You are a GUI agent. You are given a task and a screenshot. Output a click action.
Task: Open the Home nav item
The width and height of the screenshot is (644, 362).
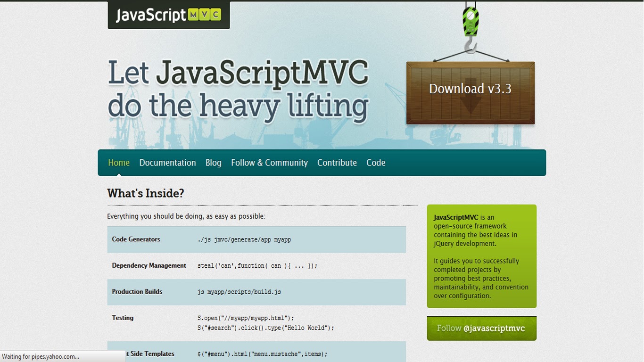119,163
